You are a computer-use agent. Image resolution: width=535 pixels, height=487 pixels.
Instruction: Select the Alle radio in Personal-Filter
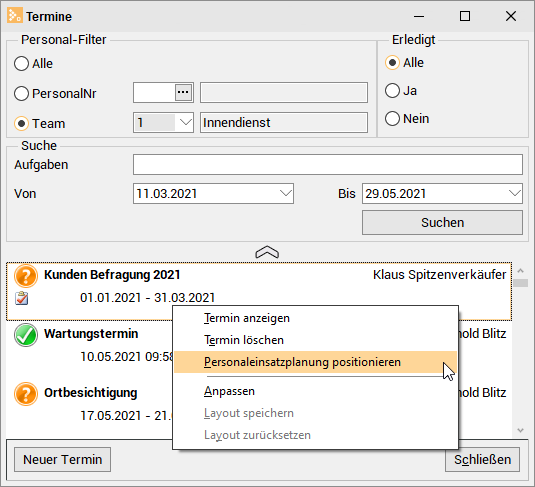[x=21, y=63]
